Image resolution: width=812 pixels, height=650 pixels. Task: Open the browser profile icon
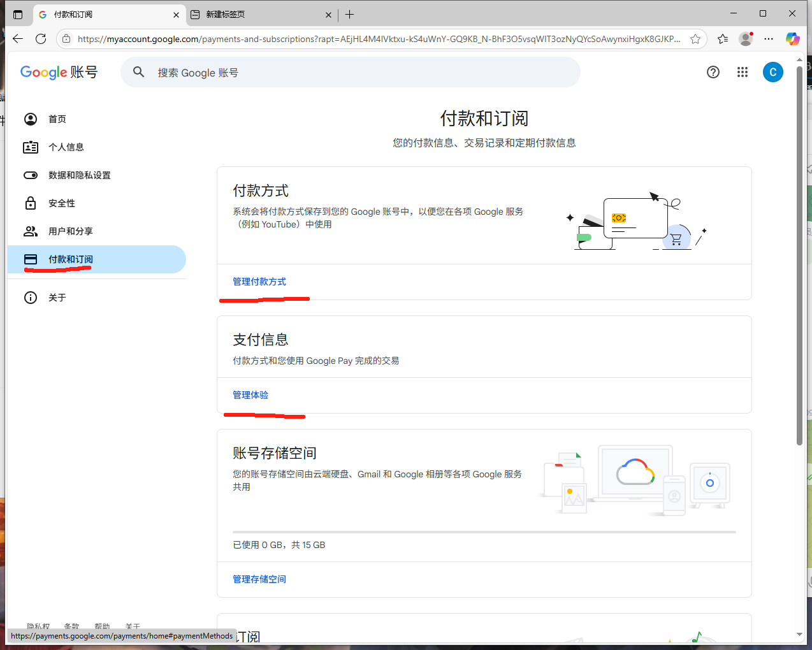click(745, 39)
